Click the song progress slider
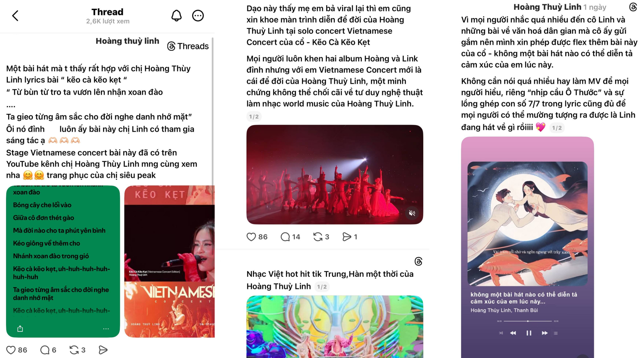 (528, 321)
